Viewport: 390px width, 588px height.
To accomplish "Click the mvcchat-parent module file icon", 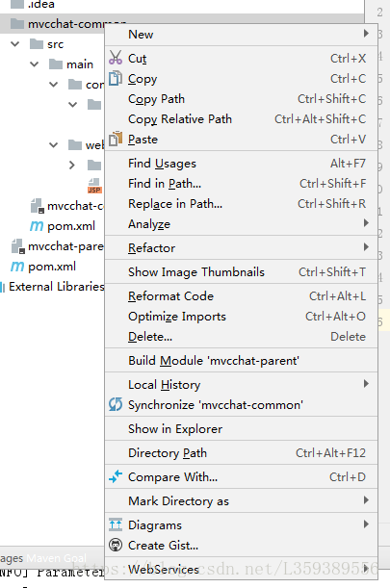I will point(17,246).
